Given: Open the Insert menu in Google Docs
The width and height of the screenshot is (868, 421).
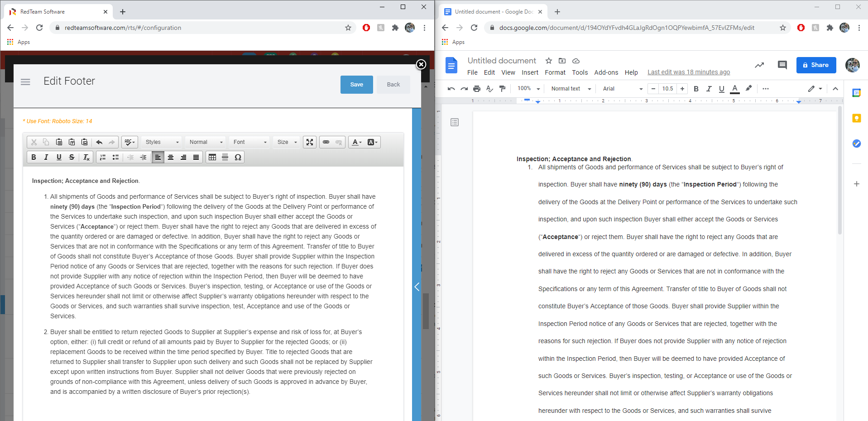Looking at the screenshot, I should coord(530,72).
